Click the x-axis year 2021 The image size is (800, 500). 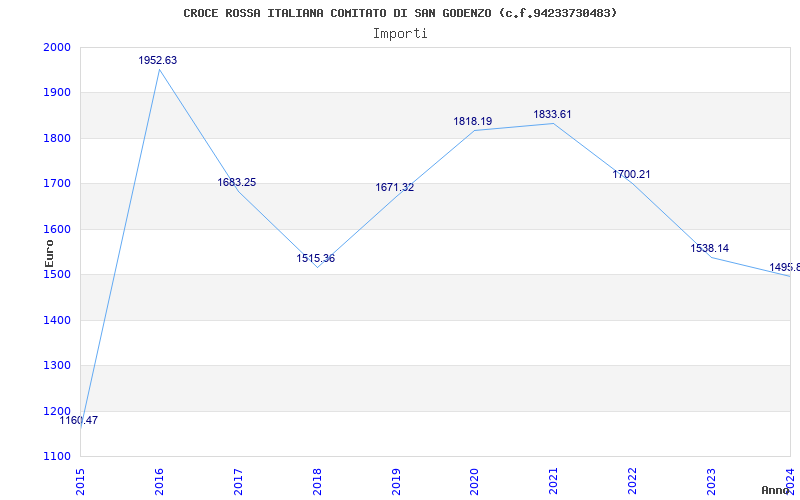[554, 481]
